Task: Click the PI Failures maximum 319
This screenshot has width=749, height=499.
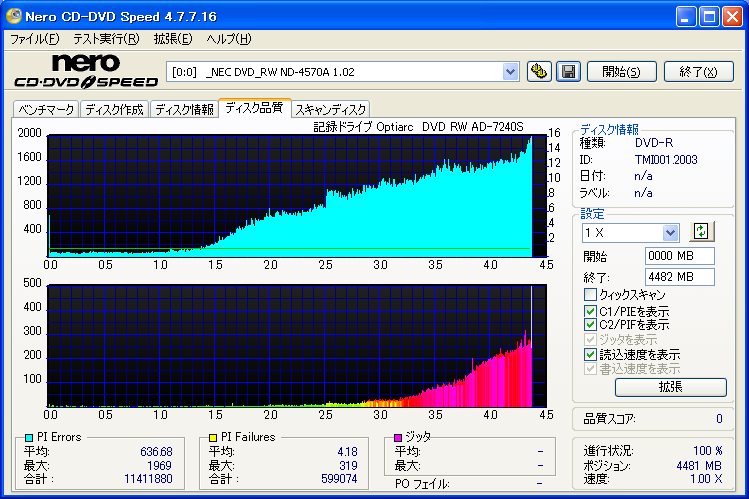Action: coord(348,465)
